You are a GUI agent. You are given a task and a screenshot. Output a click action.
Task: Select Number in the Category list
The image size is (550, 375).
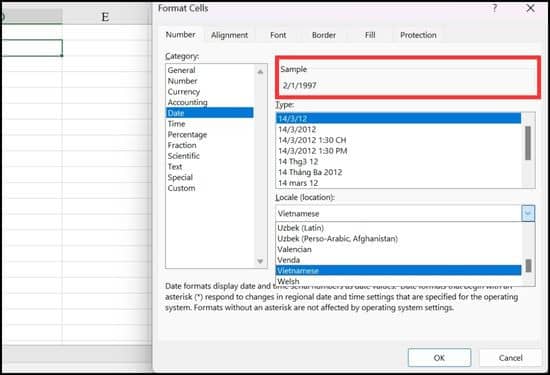tap(209, 81)
